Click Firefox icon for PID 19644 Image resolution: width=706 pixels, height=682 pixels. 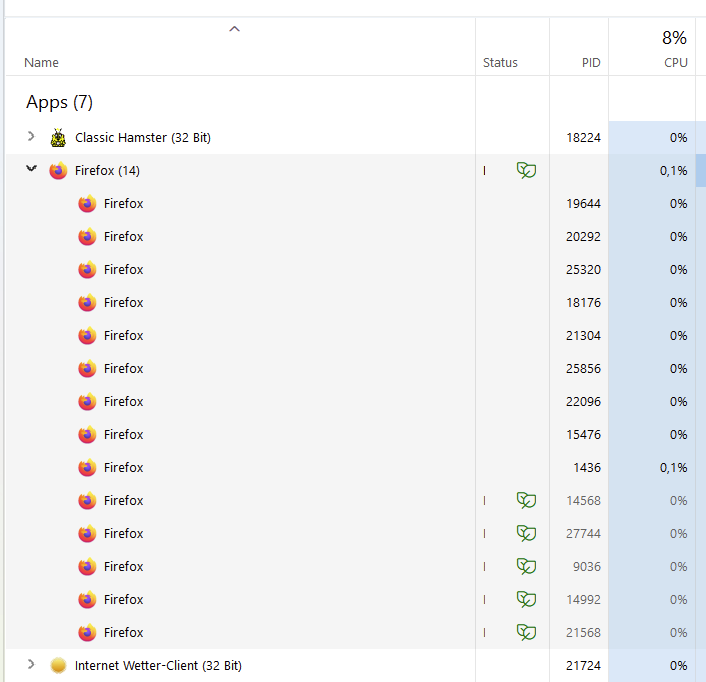(87, 204)
